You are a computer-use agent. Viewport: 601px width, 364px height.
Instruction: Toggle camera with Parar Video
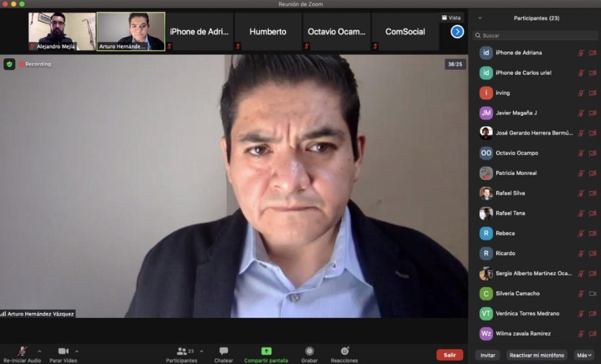pos(63,351)
